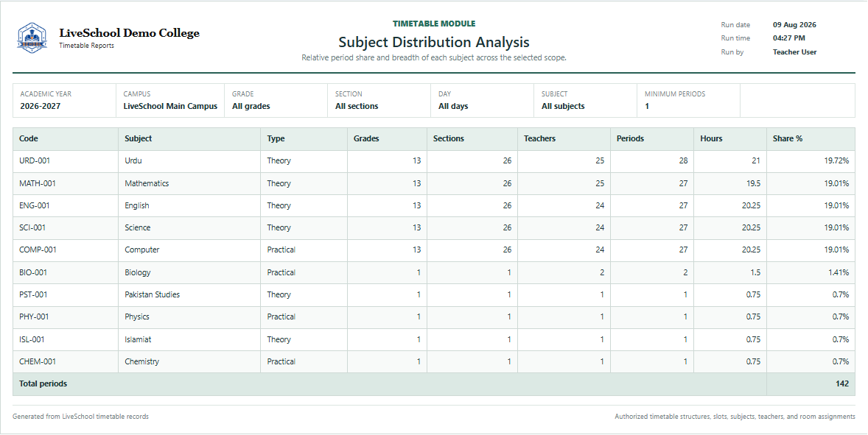Select the CHEM-001 code cell
Image resolution: width=868 pixels, height=435 pixels.
(x=66, y=361)
